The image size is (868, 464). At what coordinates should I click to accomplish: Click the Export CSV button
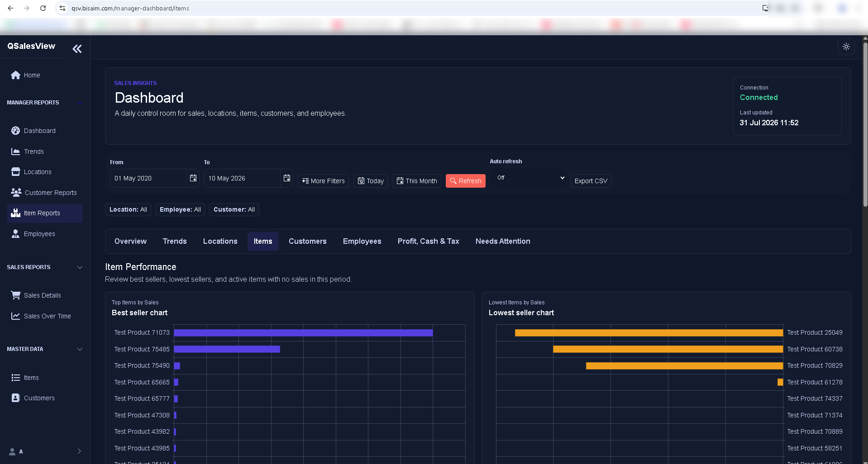pos(591,181)
